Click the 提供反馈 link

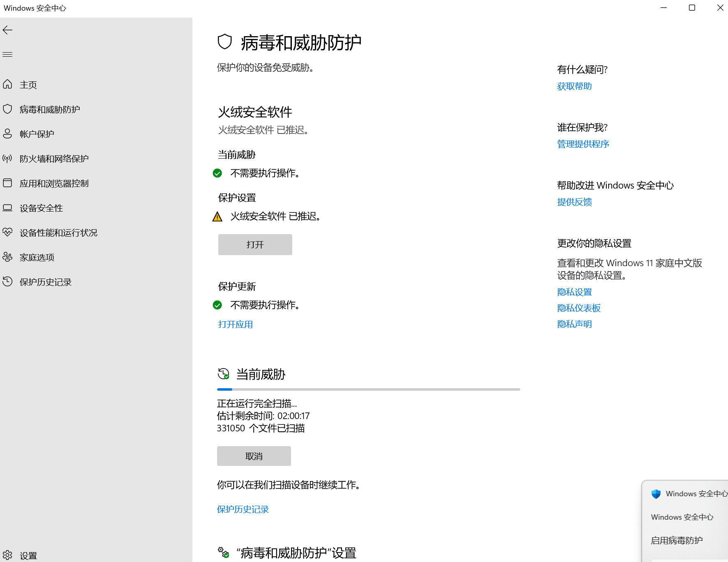tap(574, 202)
